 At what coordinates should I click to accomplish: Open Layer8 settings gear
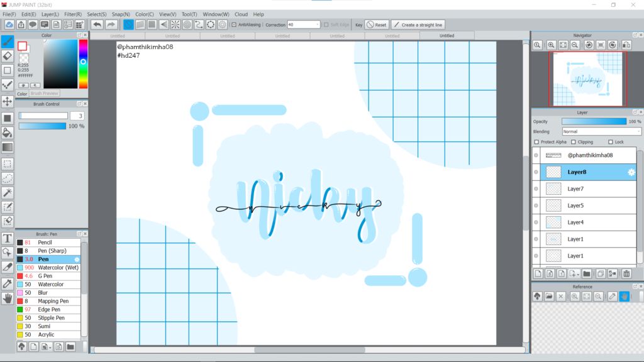click(631, 172)
